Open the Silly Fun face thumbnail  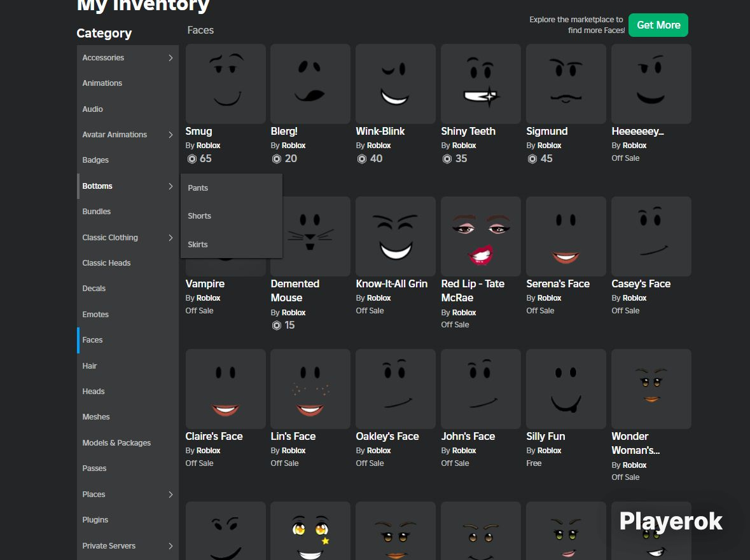pyautogui.click(x=566, y=389)
